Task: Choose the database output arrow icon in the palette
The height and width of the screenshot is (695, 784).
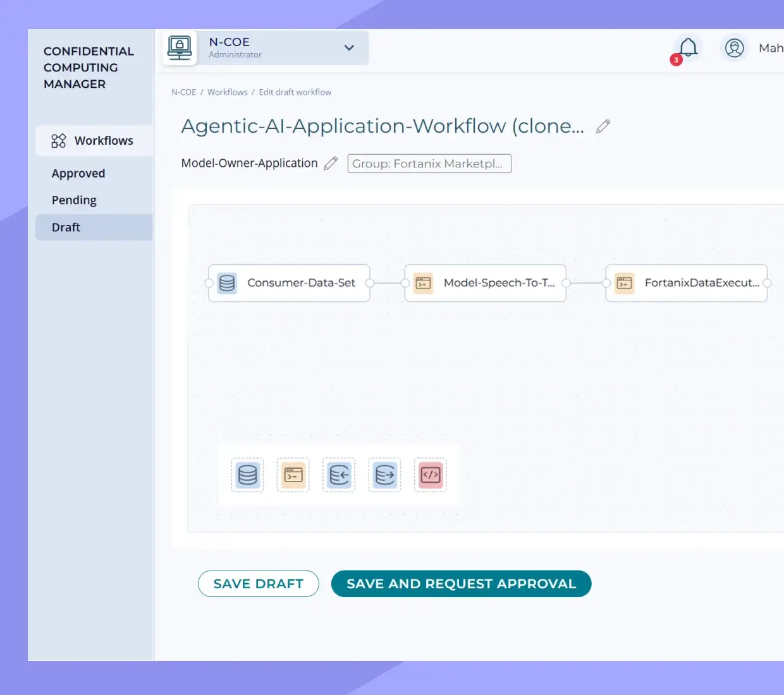Action: (x=384, y=475)
